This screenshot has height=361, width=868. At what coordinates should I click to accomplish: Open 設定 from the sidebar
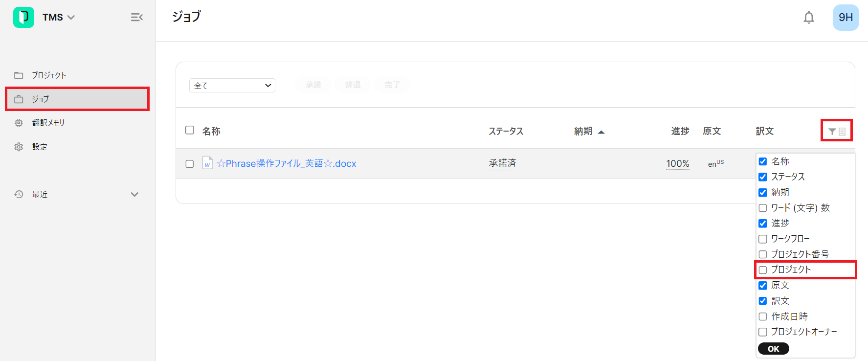[40, 147]
